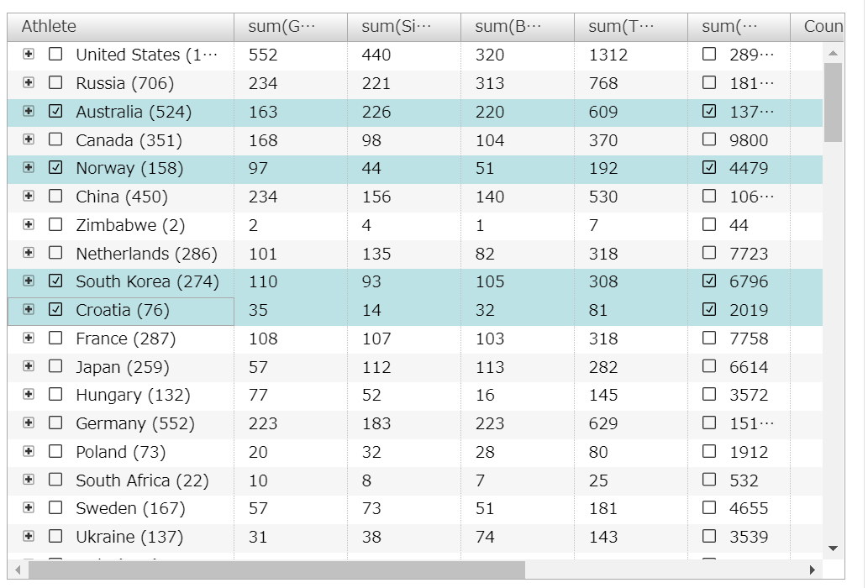This screenshot has width=868, height=588.
Task: Click the Athlete column header
Action: click(50, 26)
